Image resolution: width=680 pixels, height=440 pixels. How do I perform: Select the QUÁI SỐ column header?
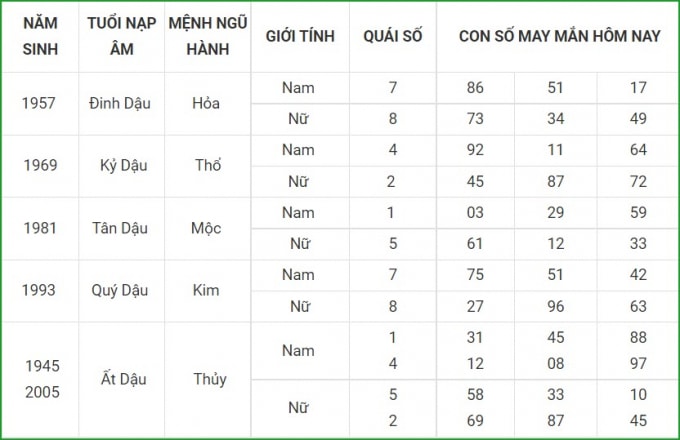coord(392,36)
